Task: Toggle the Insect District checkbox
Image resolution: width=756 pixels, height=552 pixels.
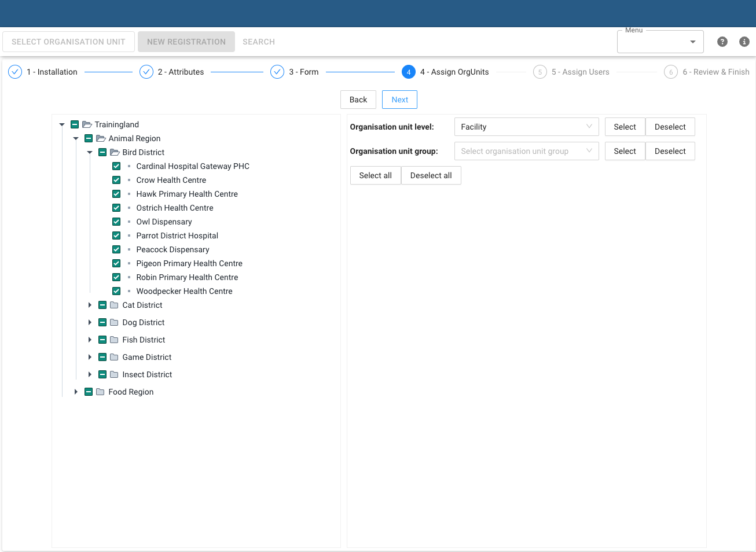Action: (x=102, y=374)
